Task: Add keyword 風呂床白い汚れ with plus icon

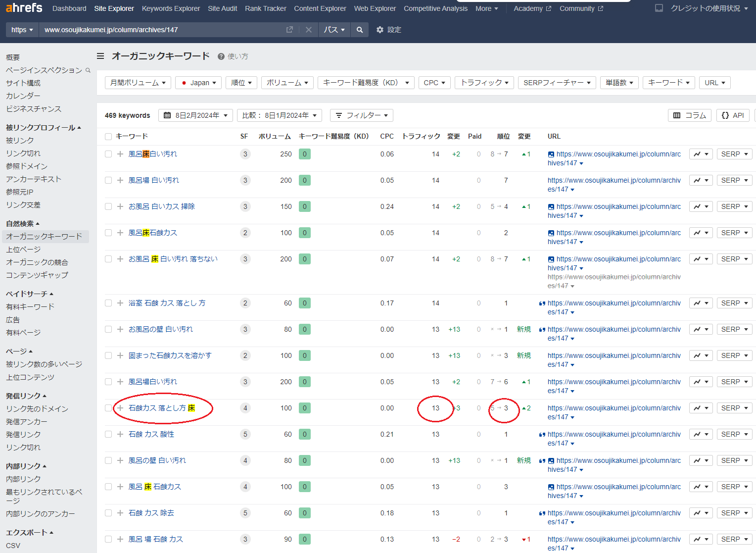Action: pos(120,154)
